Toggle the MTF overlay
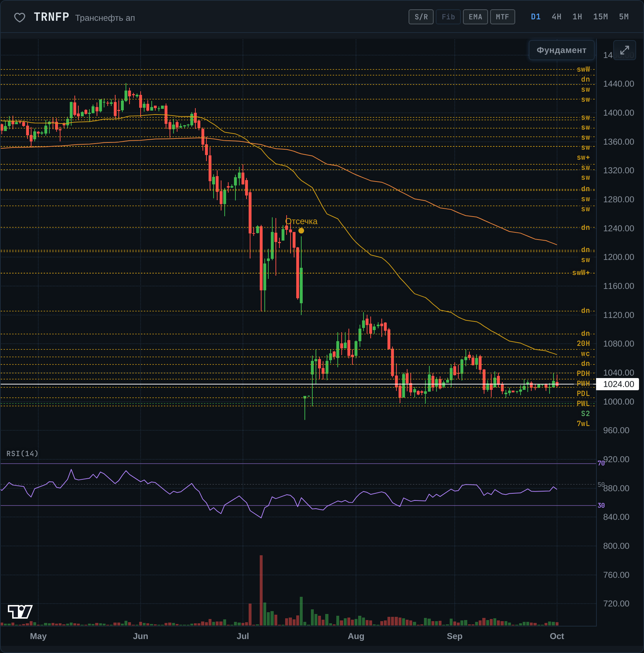 [502, 17]
